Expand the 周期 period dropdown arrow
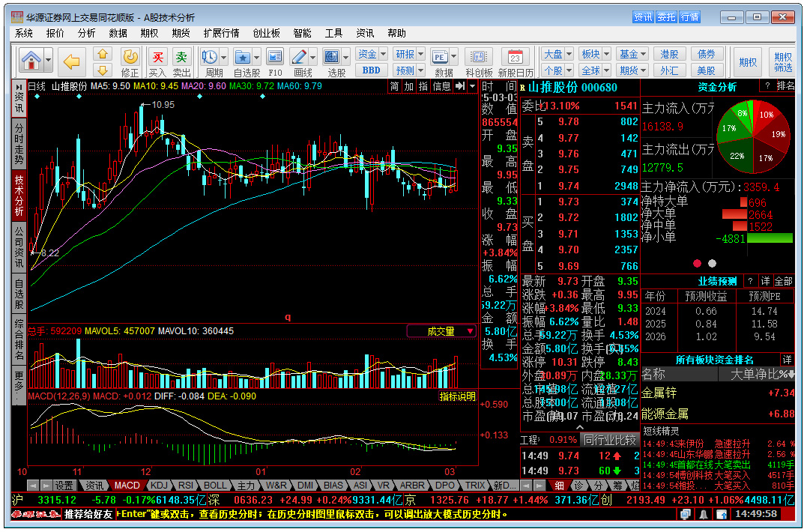This screenshot has width=807, height=532. tap(223, 58)
